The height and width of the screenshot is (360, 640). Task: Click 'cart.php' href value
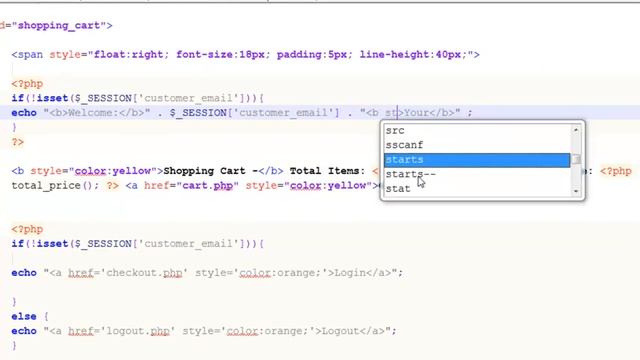(207, 186)
